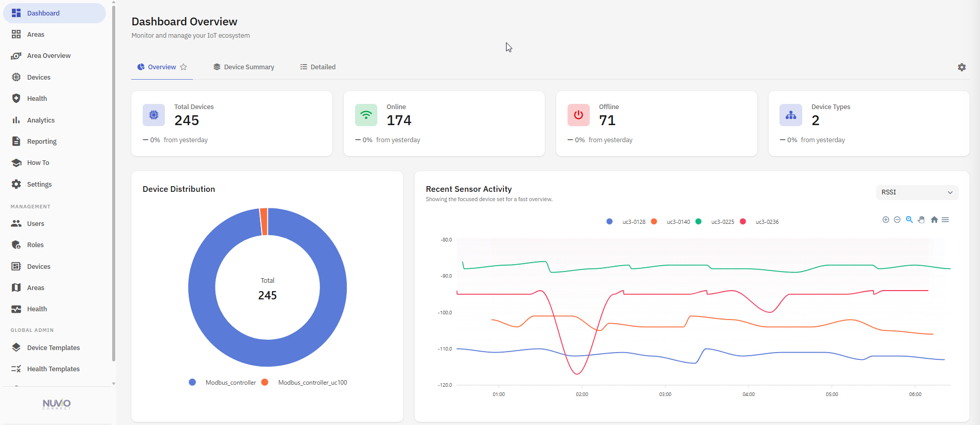Reset chart zoom with home icon
Image resolution: width=980 pixels, height=425 pixels.
point(934,220)
